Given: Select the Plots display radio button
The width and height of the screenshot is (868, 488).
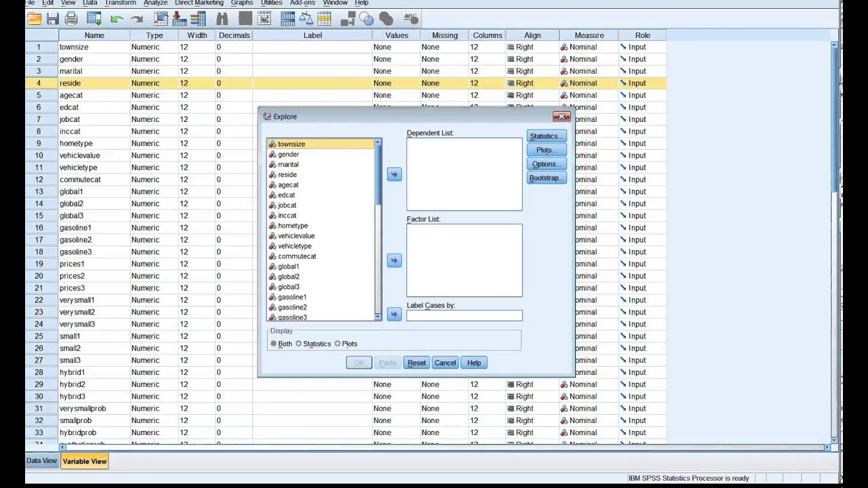Looking at the screenshot, I should [338, 344].
